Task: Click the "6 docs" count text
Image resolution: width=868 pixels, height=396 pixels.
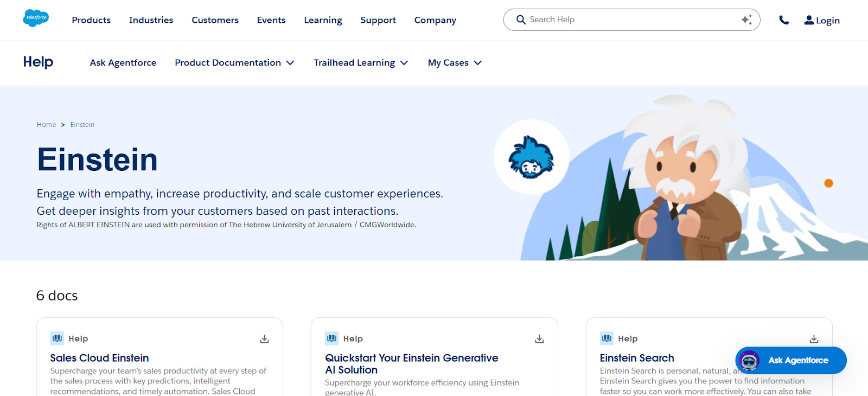Action: pos(57,296)
